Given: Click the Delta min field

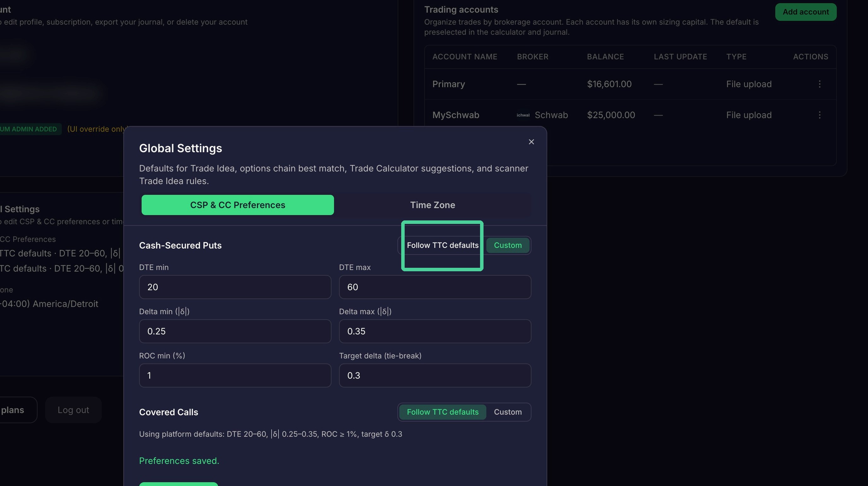Looking at the screenshot, I should [x=235, y=331].
